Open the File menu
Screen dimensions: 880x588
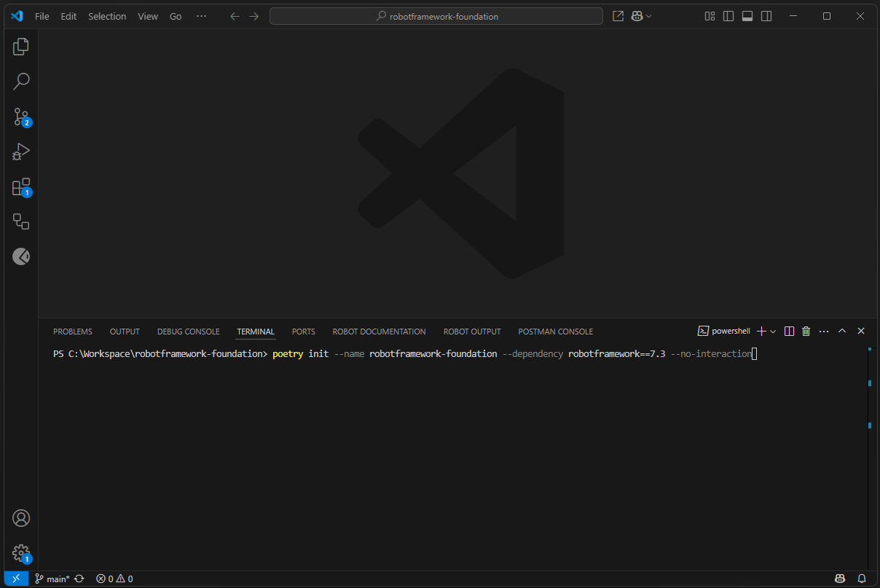[x=42, y=16]
